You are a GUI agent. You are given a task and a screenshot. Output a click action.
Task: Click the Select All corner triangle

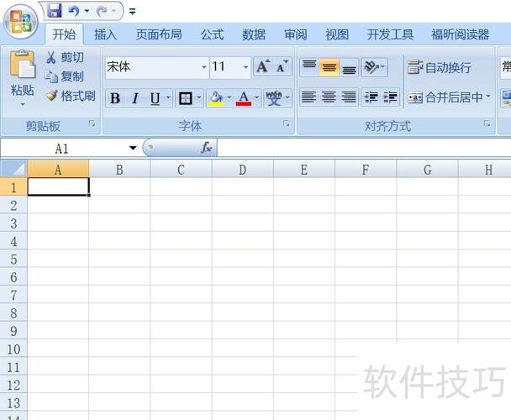point(13,169)
